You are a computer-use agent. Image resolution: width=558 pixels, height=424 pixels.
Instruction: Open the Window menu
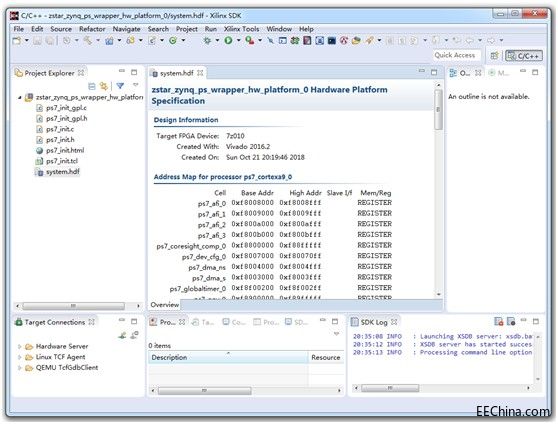279,29
